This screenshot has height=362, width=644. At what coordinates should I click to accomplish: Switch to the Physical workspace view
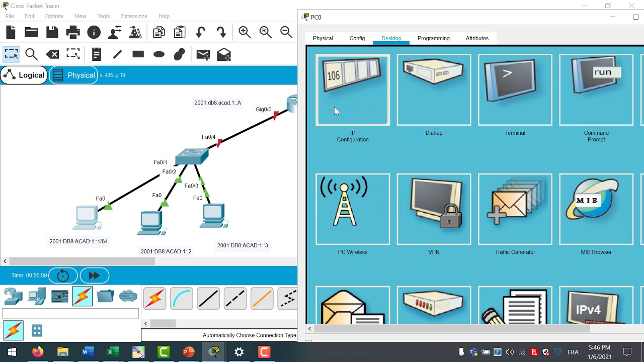(x=73, y=75)
